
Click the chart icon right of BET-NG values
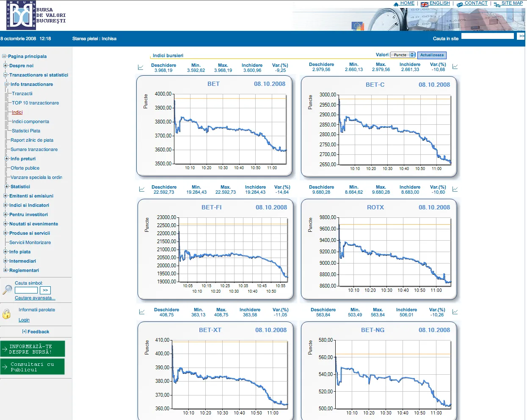tap(455, 312)
